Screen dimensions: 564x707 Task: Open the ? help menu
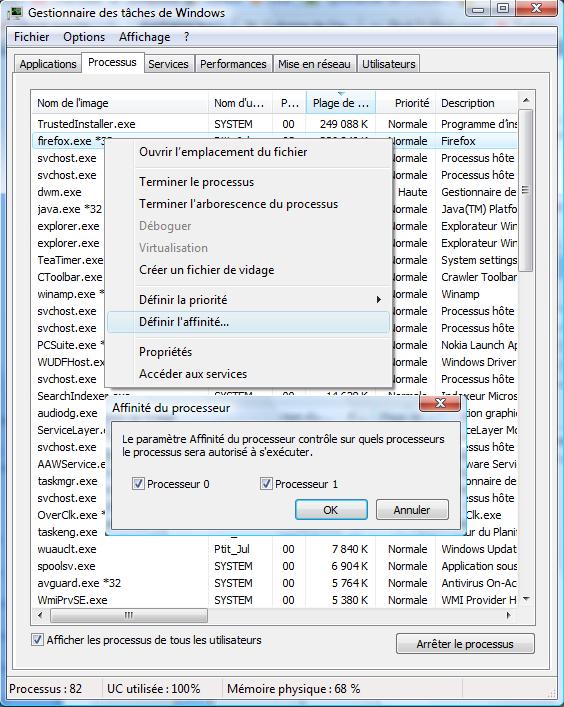click(x=187, y=37)
